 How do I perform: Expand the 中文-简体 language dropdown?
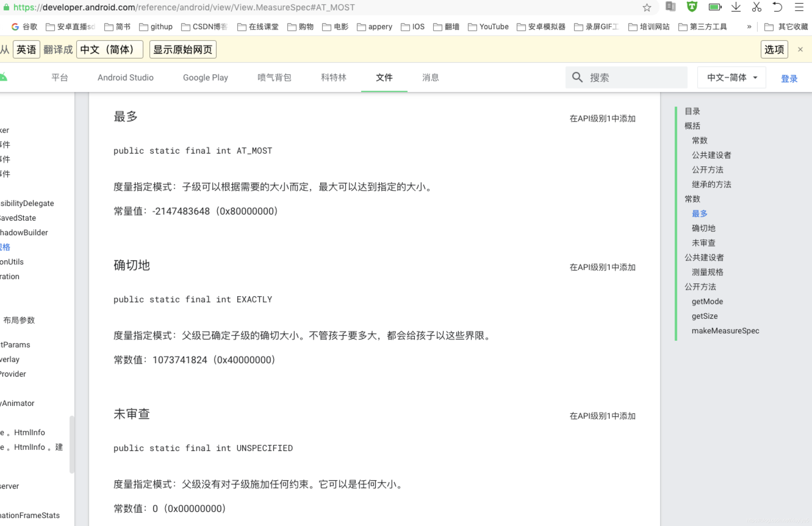[731, 78]
